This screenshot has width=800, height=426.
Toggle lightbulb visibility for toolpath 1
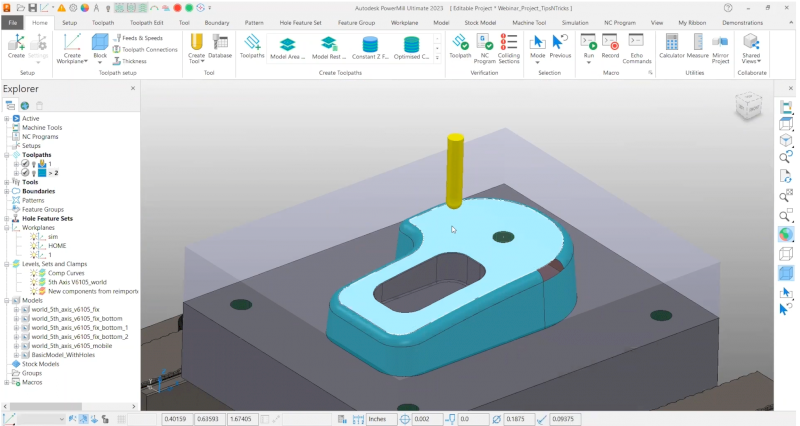pyautogui.click(x=34, y=164)
